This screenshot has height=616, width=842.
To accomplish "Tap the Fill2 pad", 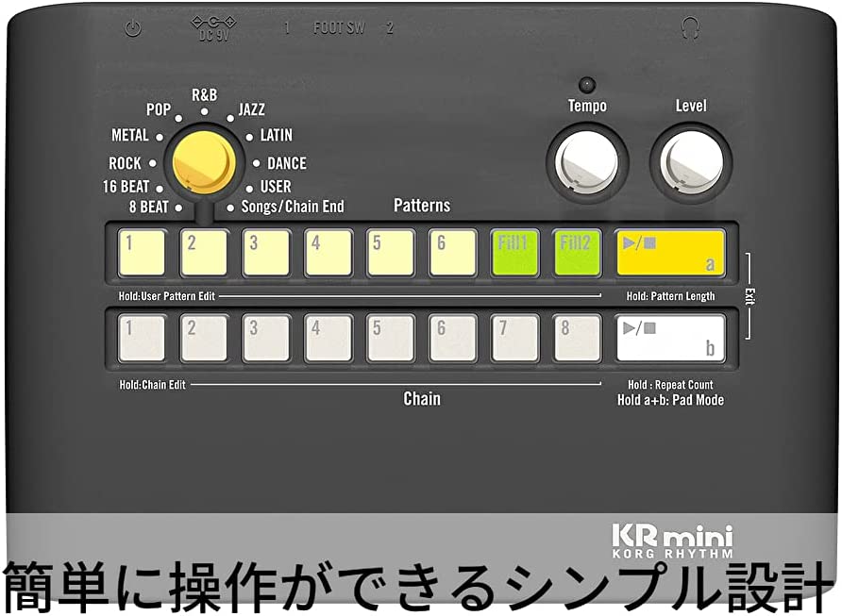I will 575,252.
